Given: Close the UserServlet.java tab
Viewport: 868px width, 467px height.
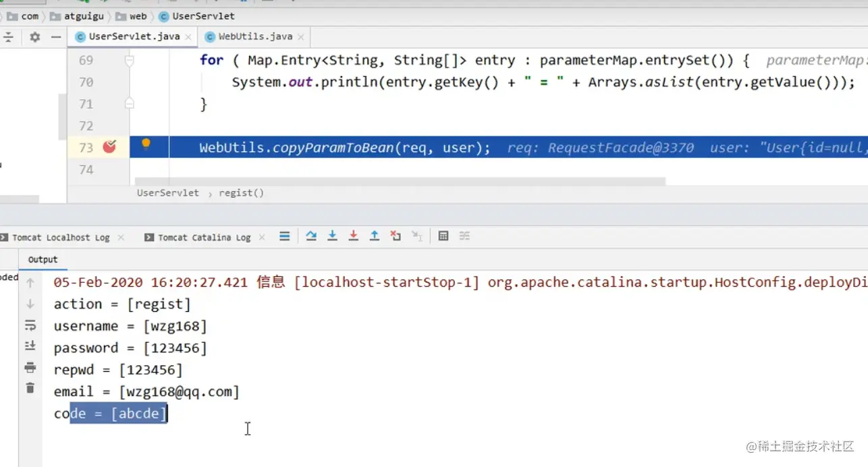Looking at the screenshot, I should pos(188,36).
